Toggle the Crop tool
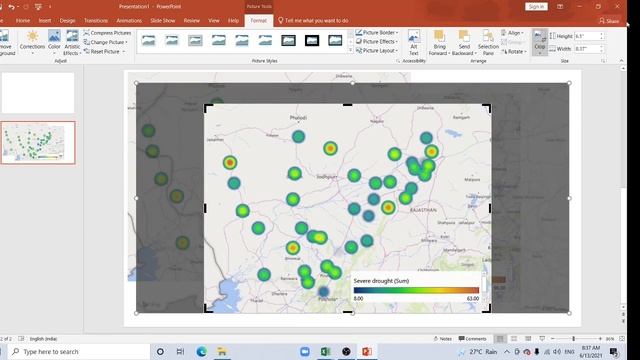 [x=540, y=42]
